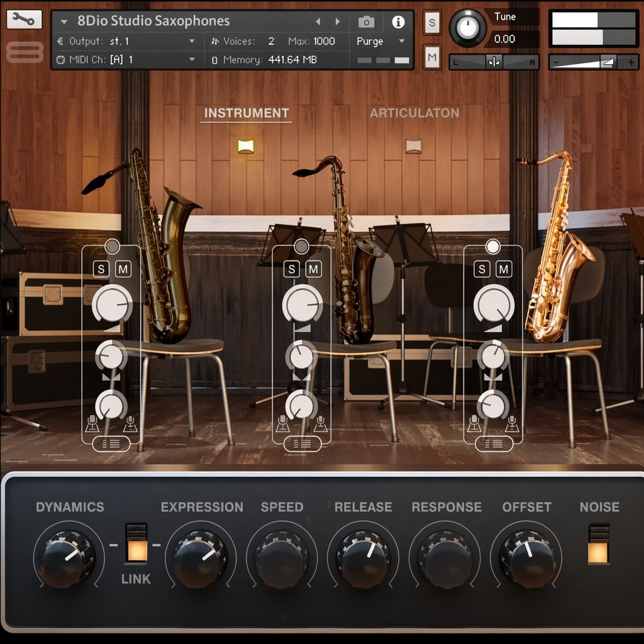Click left saxophone close microphone icon

point(92,423)
